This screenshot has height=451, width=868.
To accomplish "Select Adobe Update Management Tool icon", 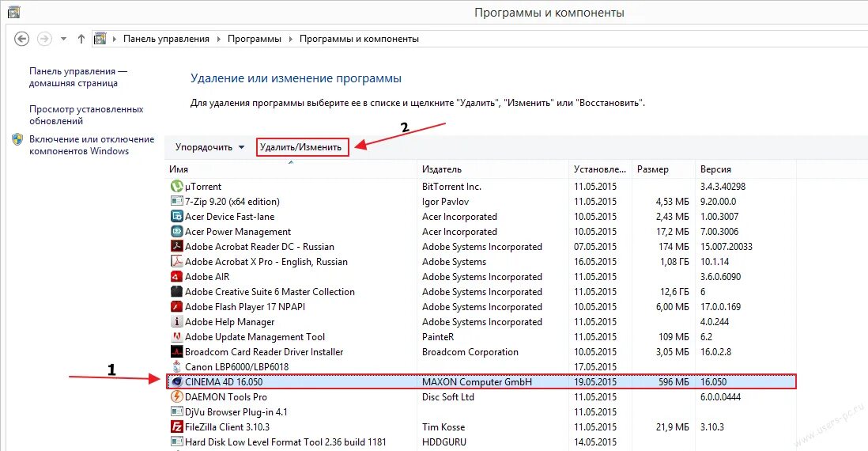I will tap(176, 336).
